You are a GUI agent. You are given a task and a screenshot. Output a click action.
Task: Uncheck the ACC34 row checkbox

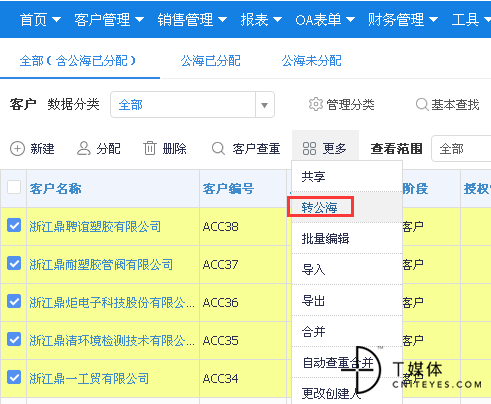pos(14,377)
